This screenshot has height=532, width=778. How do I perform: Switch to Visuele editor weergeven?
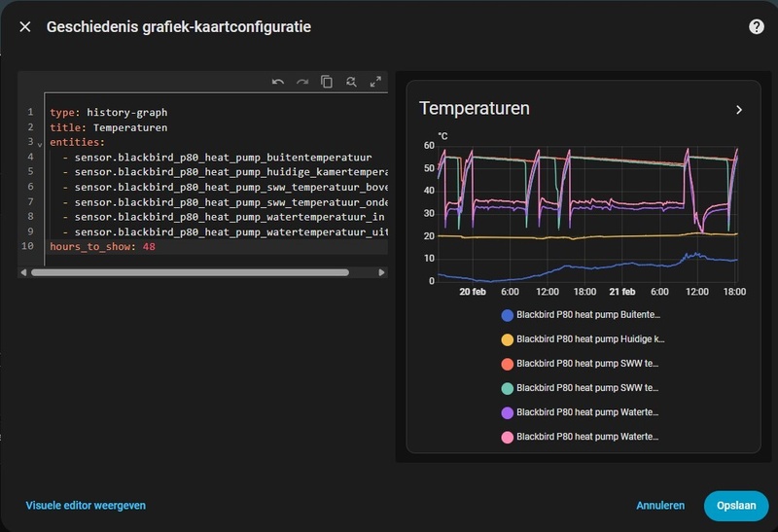click(86, 506)
